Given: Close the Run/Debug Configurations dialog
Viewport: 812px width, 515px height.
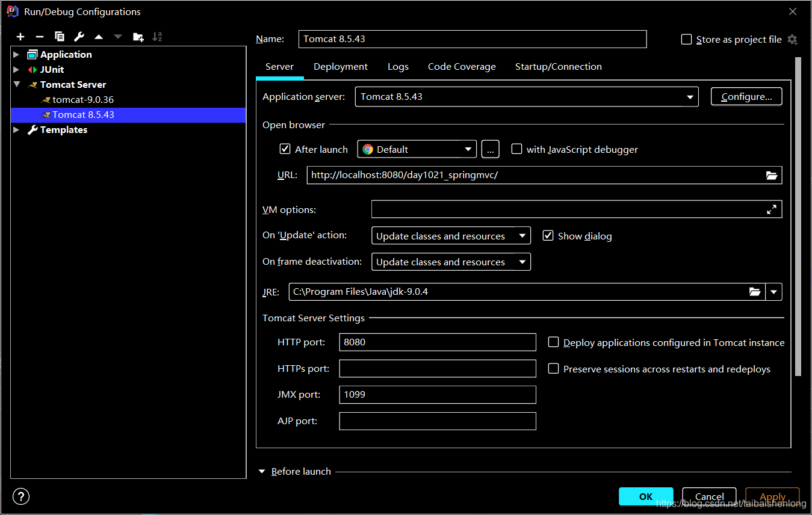Looking at the screenshot, I should point(793,11).
